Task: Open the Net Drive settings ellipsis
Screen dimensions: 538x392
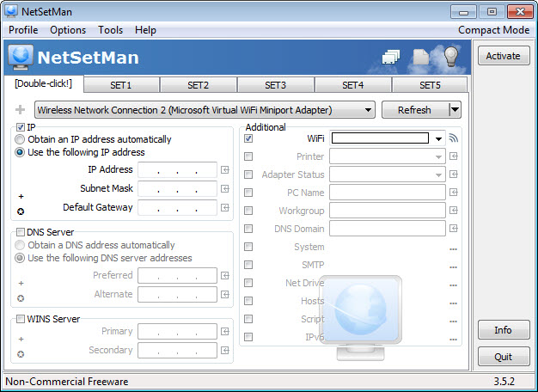Action: pos(453,285)
